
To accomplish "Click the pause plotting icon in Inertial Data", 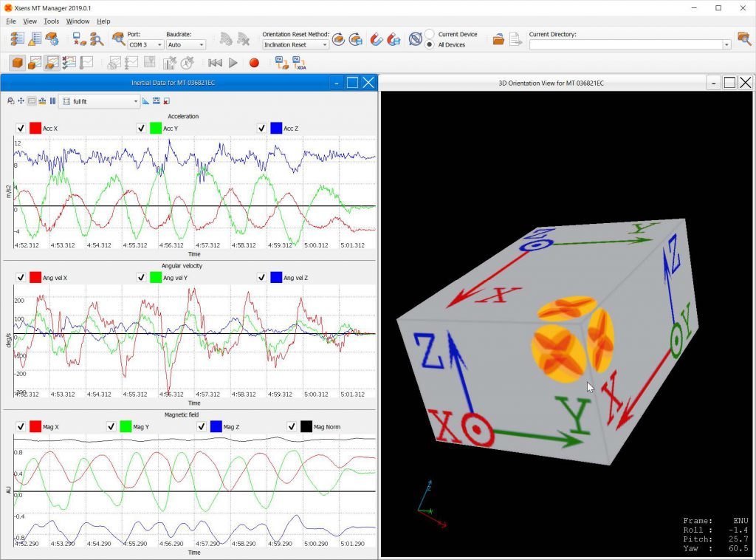I will [x=52, y=101].
